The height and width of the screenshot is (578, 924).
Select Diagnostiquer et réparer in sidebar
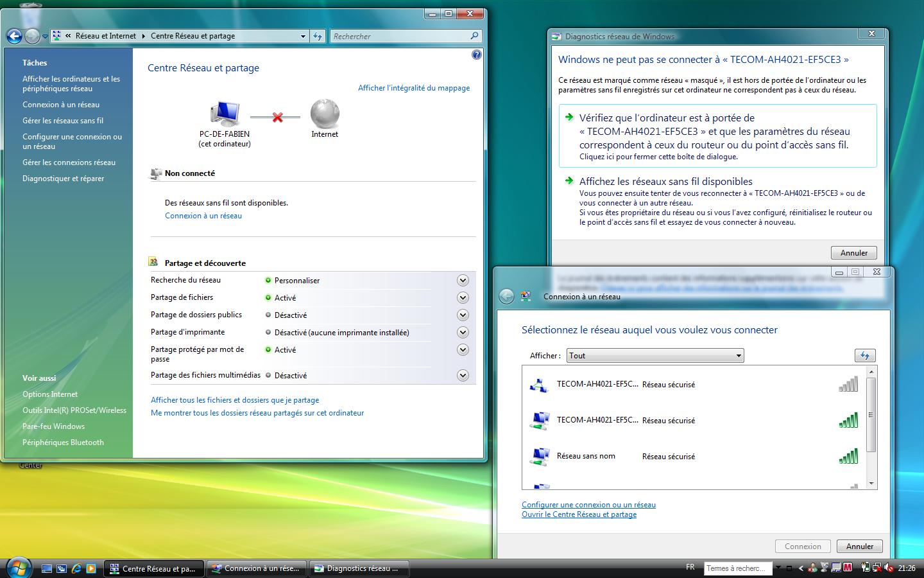63,179
